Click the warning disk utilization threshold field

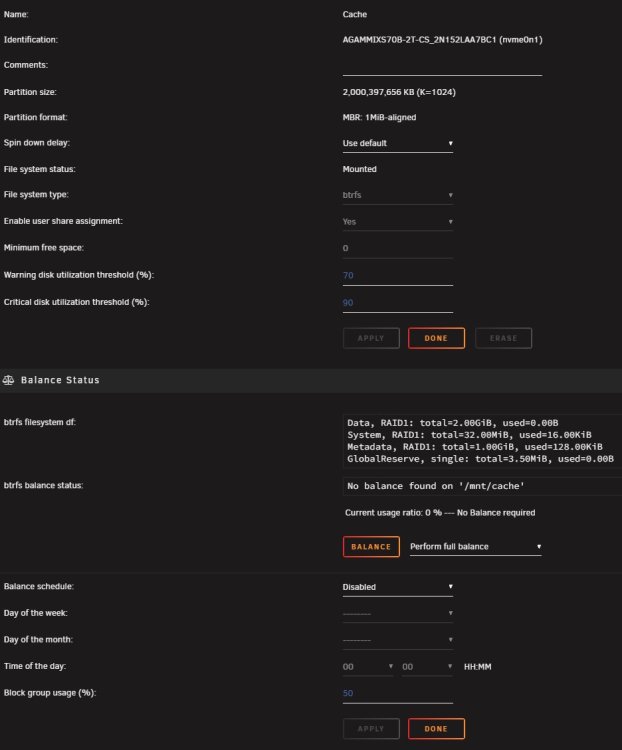pos(398,276)
